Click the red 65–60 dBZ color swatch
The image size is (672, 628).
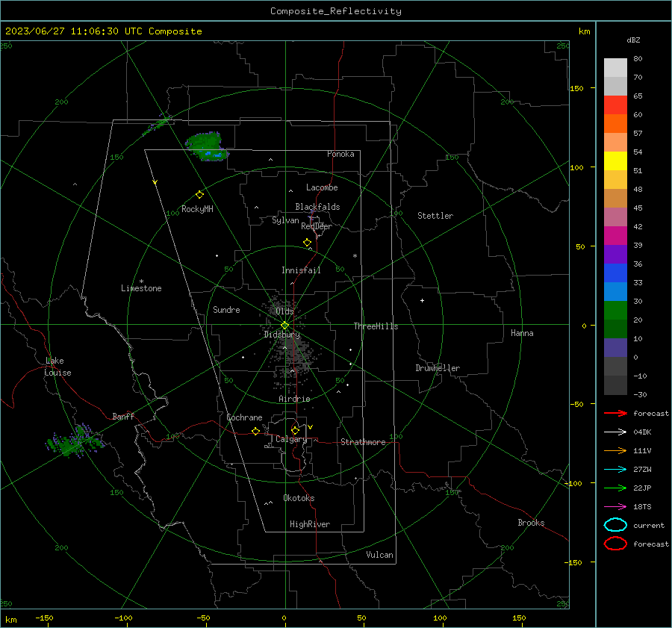[x=615, y=105]
